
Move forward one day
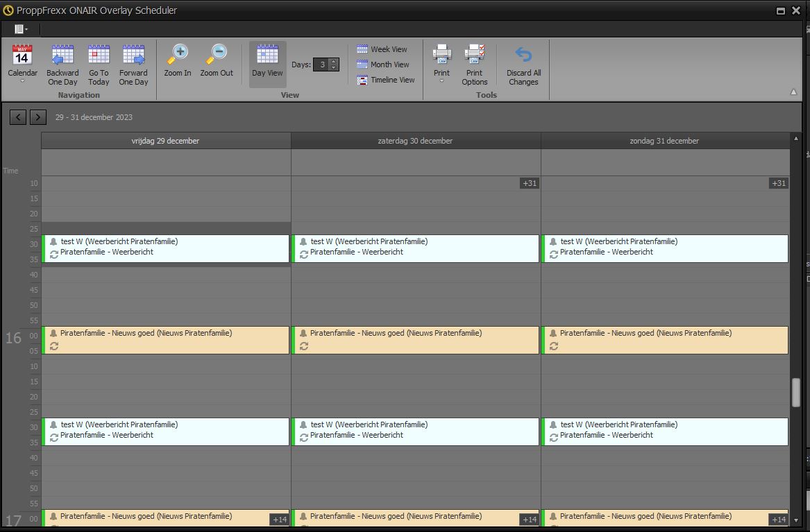click(133, 65)
